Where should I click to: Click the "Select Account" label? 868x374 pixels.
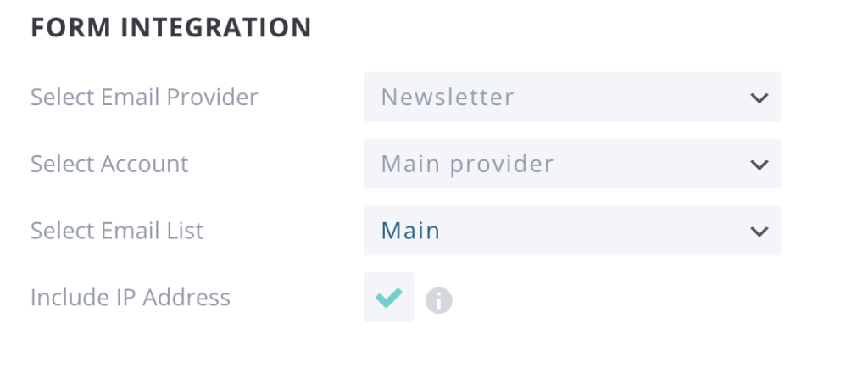click(x=109, y=164)
